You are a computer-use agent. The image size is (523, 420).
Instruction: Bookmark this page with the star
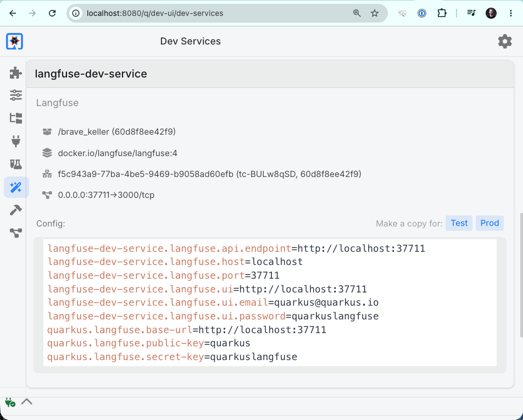coord(375,13)
